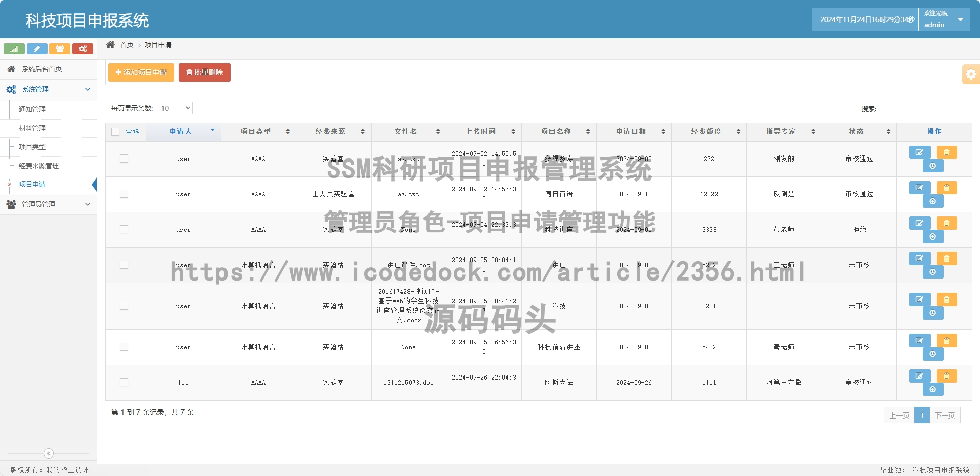This screenshot has width=980, height=476.
Task: Edit the 多福多寿 project row
Action: click(x=920, y=152)
